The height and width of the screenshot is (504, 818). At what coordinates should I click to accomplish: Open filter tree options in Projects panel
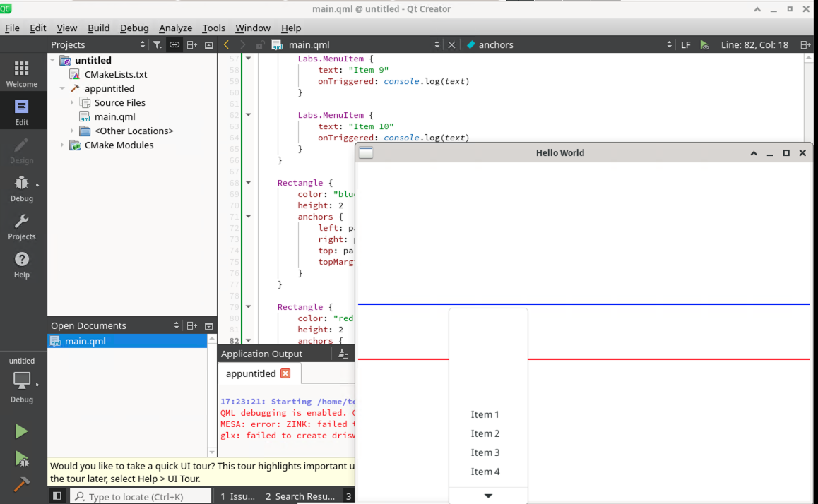[x=158, y=44]
